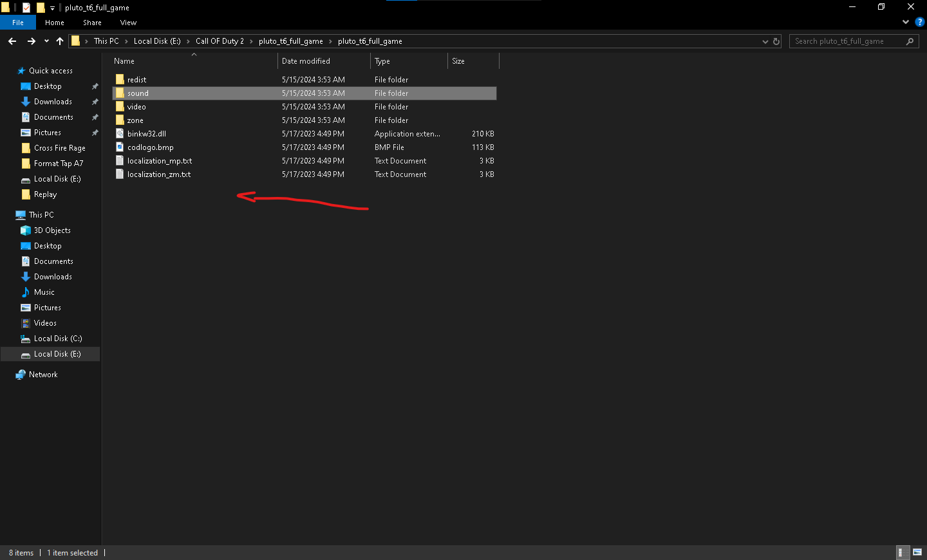Image resolution: width=927 pixels, height=560 pixels.
Task: Open the Help question mark icon
Action: tap(919, 22)
